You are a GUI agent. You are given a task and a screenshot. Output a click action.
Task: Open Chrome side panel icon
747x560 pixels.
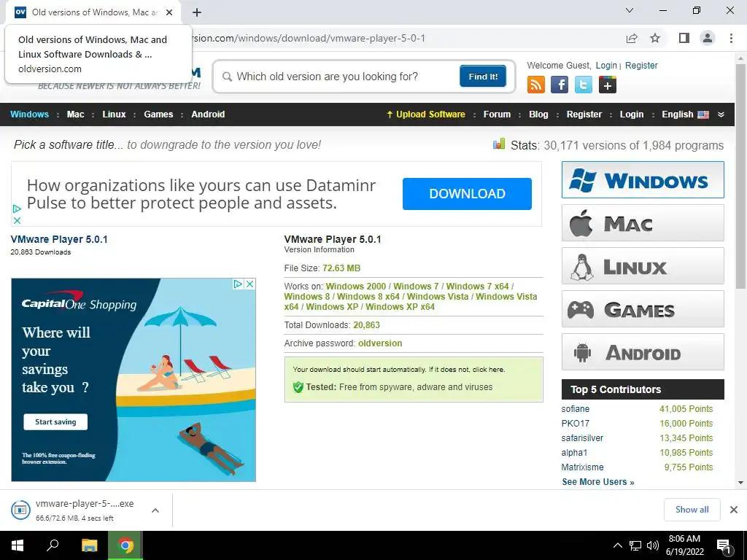pos(684,38)
